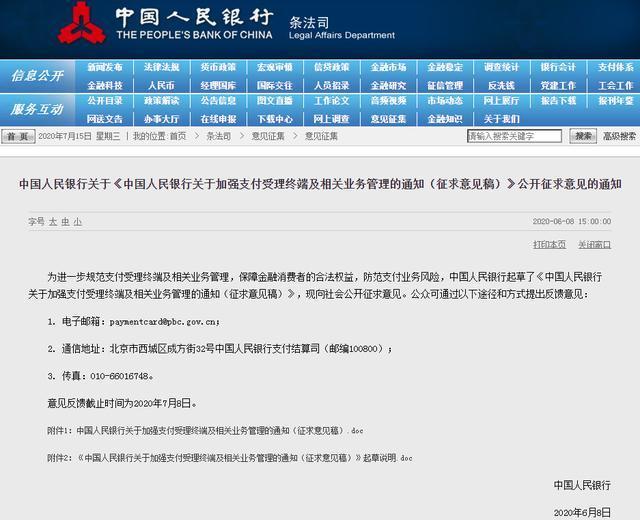Image resolution: width=640 pixels, height=520 pixels.
Task: Go to the 下载中心 download center
Action: click(275, 119)
